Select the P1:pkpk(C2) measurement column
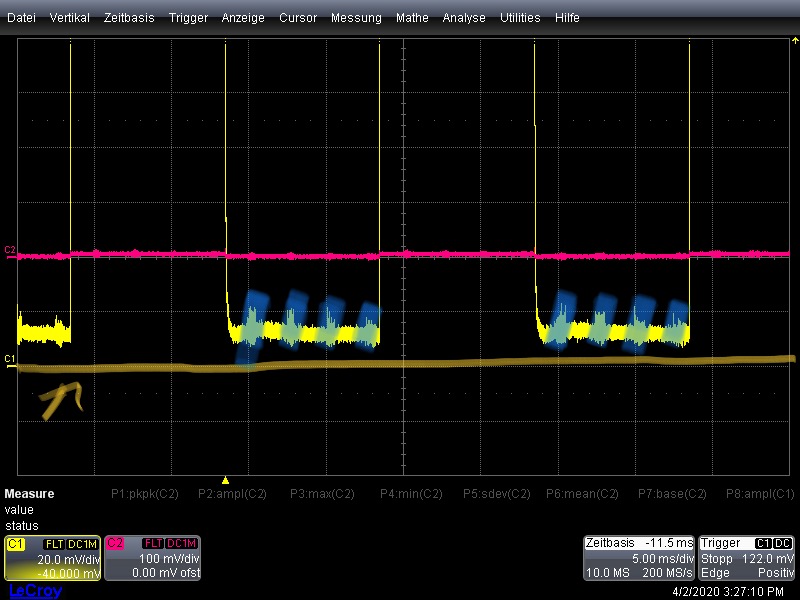This screenshot has width=800, height=600. tap(145, 494)
